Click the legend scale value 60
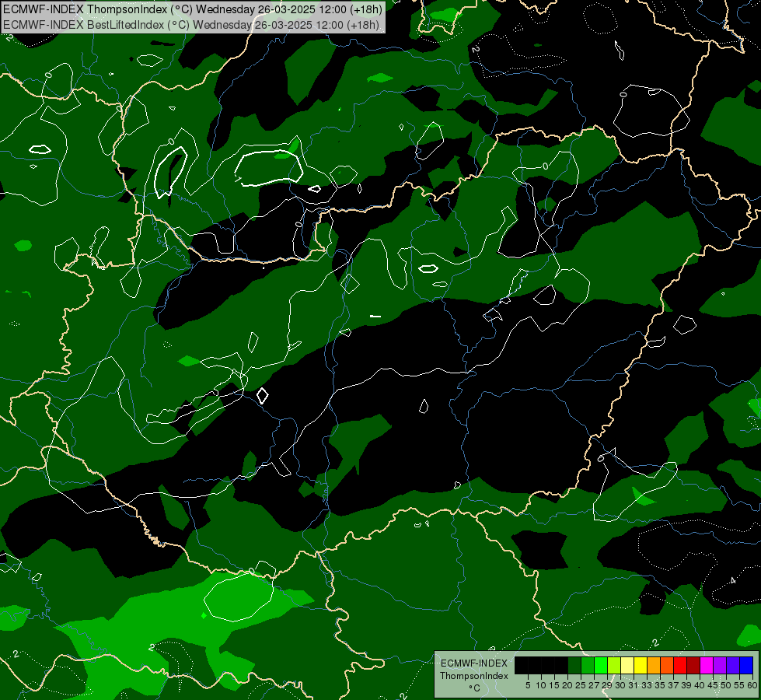This screenshot has width=761, height=700. coord(752,685)
